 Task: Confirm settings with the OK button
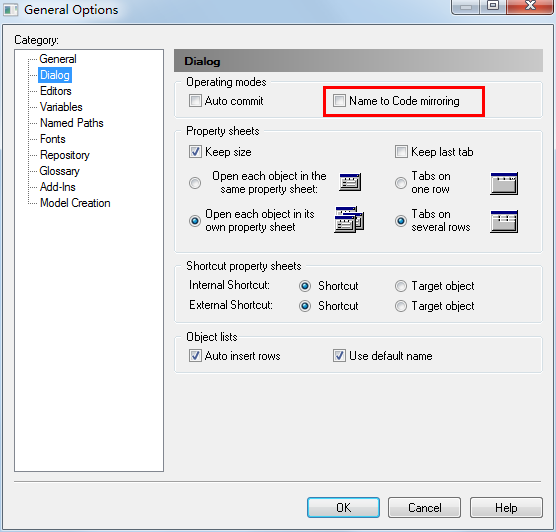pyautogui.click(x=343, y=508)
